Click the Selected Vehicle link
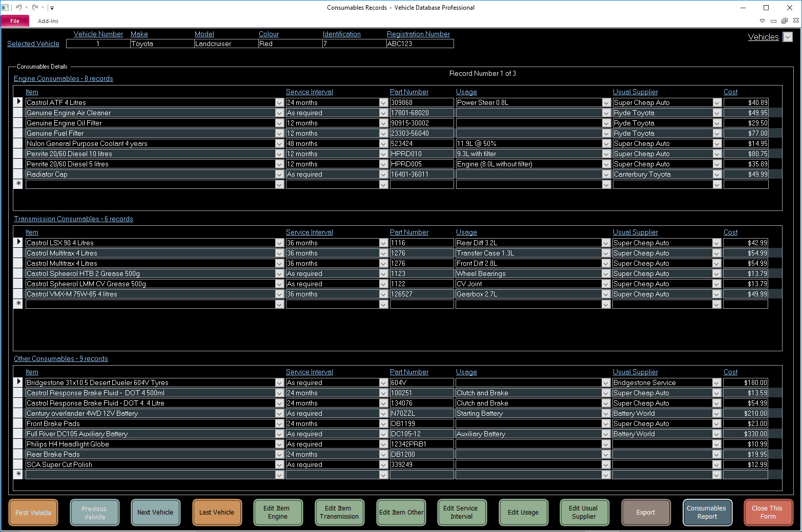Image resolution: width=802 pixels, height=532 pixels. point(33,44)
